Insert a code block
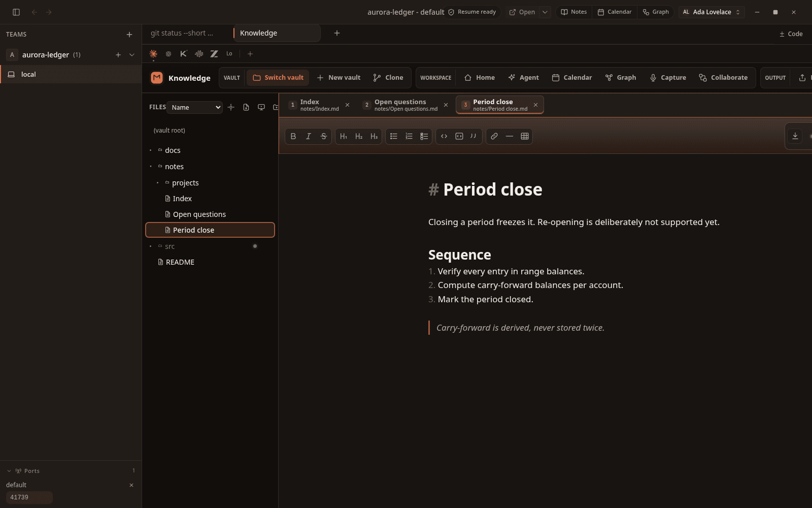This screenshot has width=812, height=508. (x=459, y=136)
